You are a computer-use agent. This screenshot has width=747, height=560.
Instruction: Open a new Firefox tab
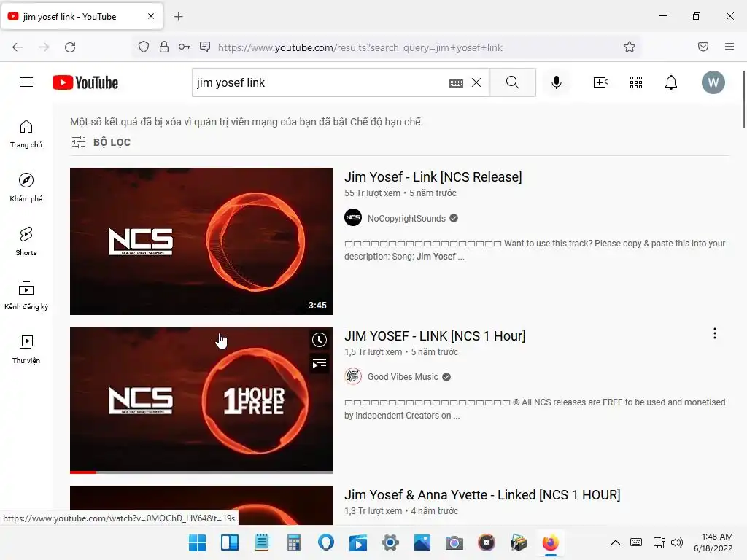[178, 17]
